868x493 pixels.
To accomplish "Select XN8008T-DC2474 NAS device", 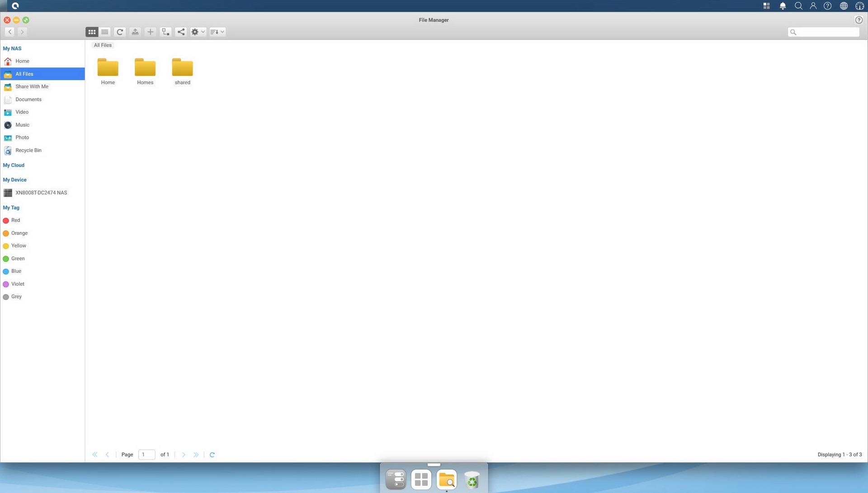I will (42, 193).
